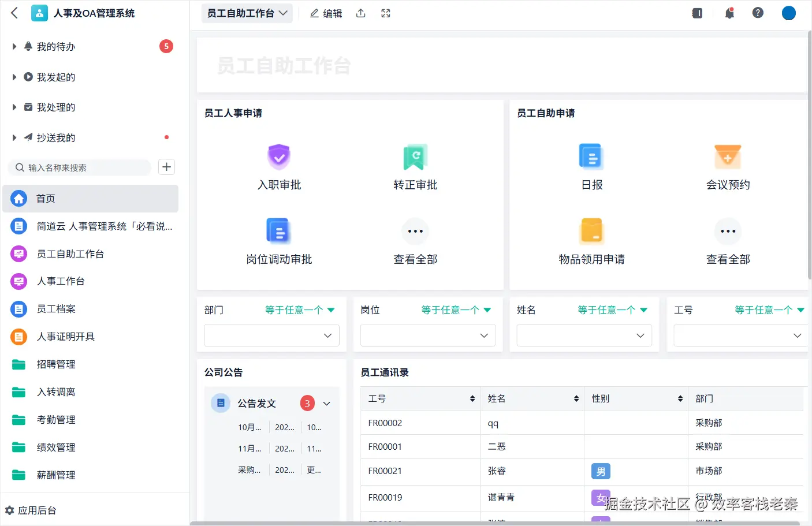Viewport: 812px width, 526px height.
Task: Open 日报 blue document icon
Action: click(x=591, y=156)
